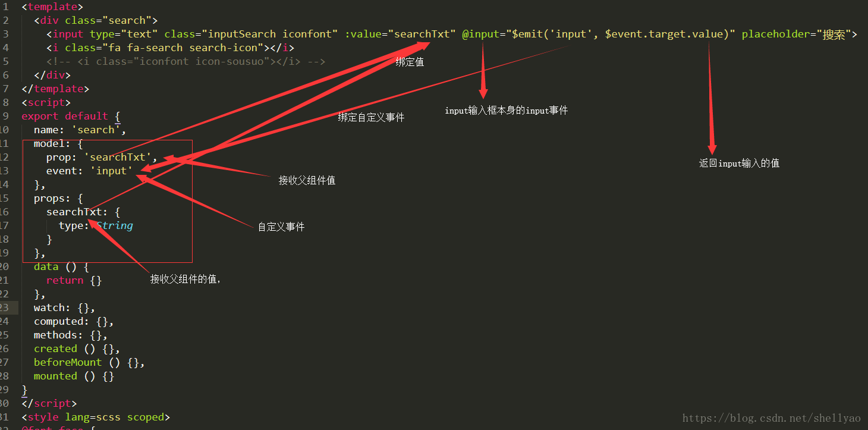Click the mounted () hook
Screen dimensions: 868x430
74,376
